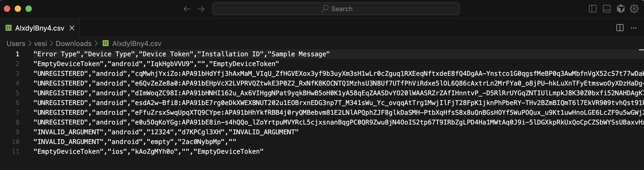Close the AIxdylBny4.csv tab
Viewport: 644px width, 170px height.
coord(72,28)
